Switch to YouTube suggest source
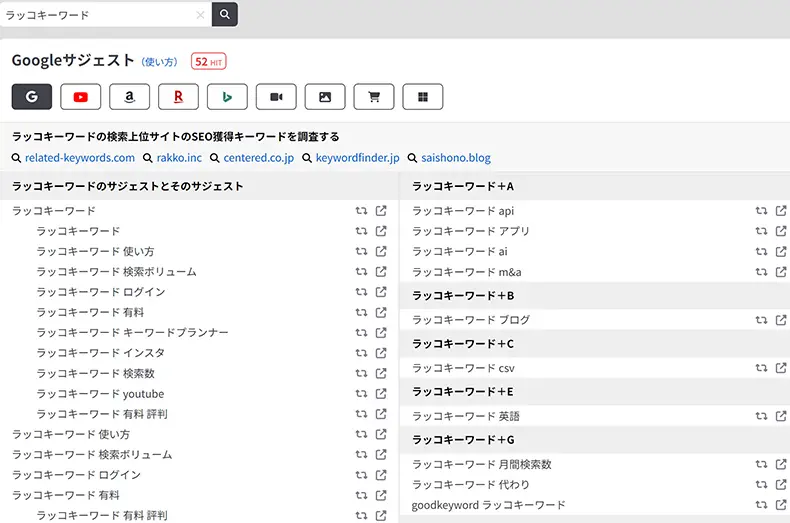The height and width of the screenshot is (523, 790). point(81,96)
